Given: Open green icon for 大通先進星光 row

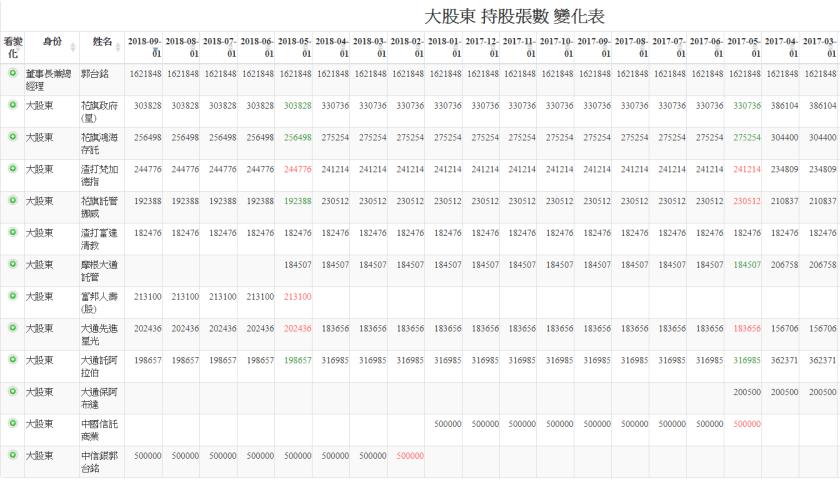Looking at the screenshot, I should 12,327.
